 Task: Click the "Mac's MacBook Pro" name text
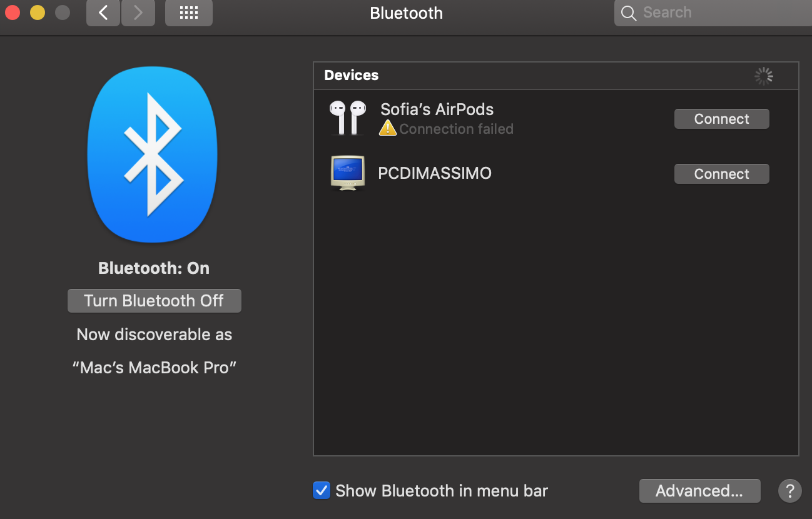coord(154,368)
